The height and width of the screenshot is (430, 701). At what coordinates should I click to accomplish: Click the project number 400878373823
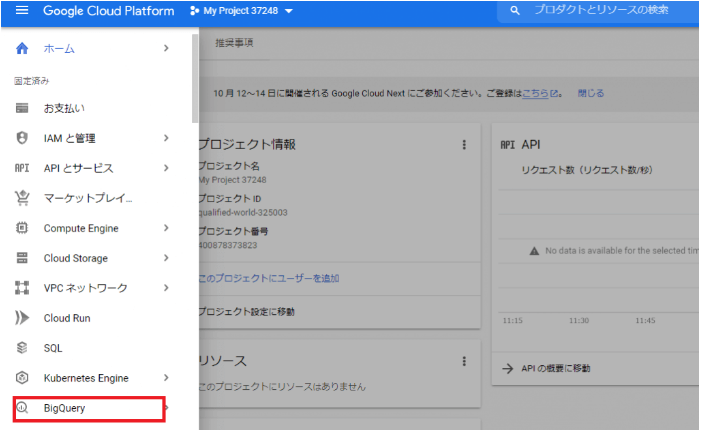click(228, 245)
